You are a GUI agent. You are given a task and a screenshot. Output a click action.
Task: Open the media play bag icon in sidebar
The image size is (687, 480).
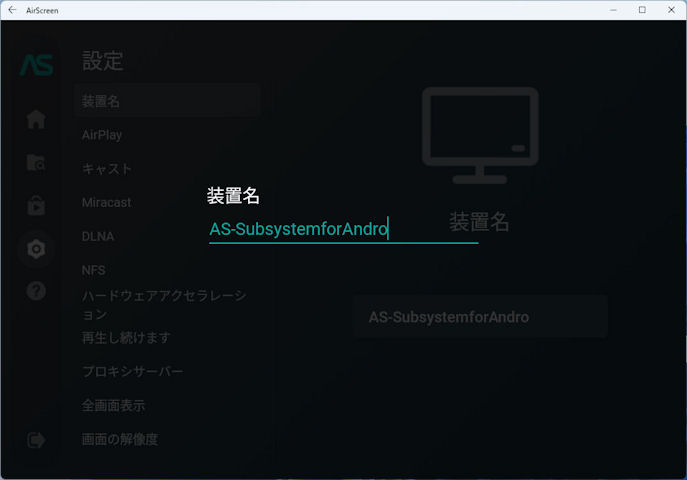pos(36,205)
